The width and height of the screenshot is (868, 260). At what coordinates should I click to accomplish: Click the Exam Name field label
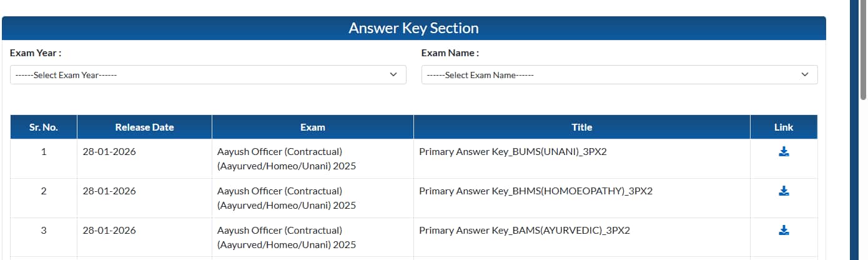[450, 53]
